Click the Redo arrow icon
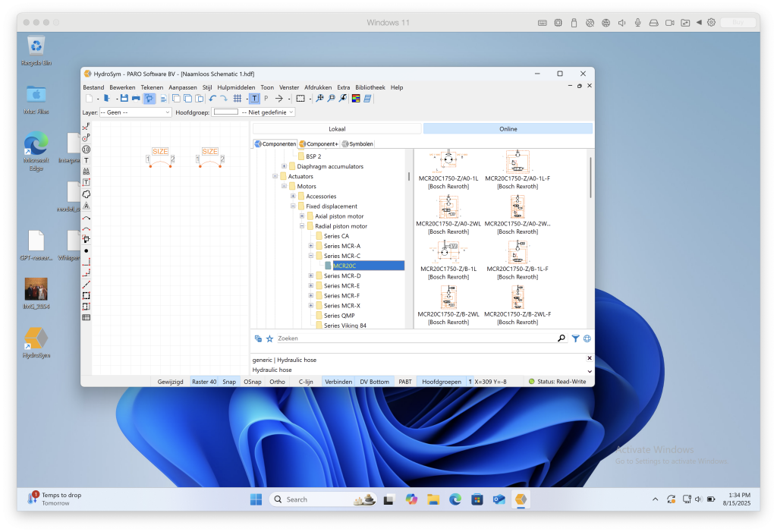777x532 pixels. tap(224, 99)
